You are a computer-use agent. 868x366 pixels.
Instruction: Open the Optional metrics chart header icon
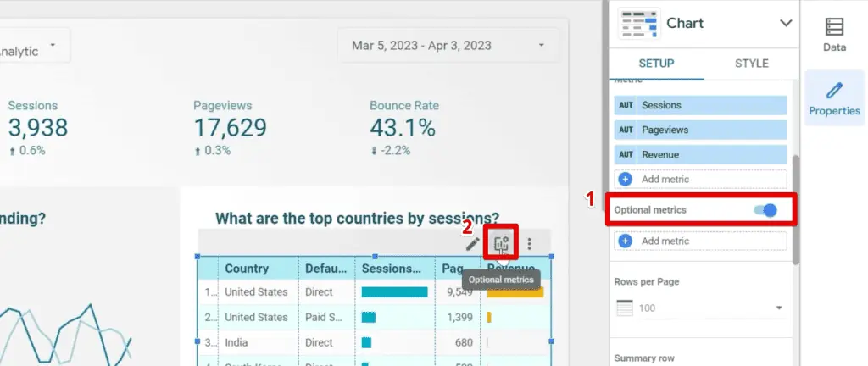502,243
